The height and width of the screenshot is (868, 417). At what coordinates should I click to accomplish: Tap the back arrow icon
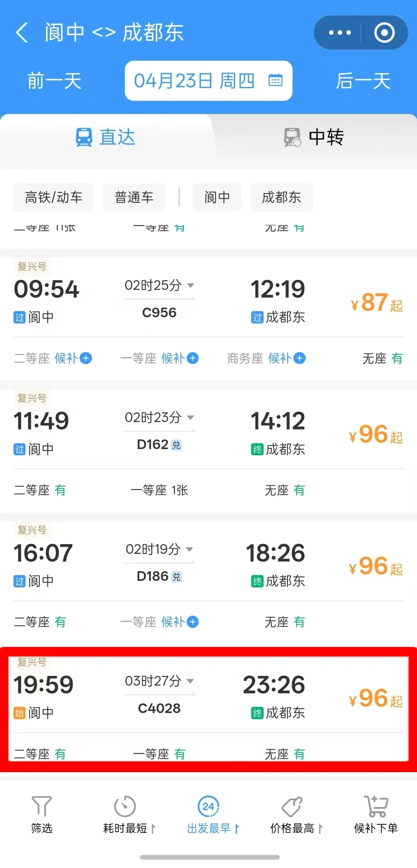coord(22,32)
